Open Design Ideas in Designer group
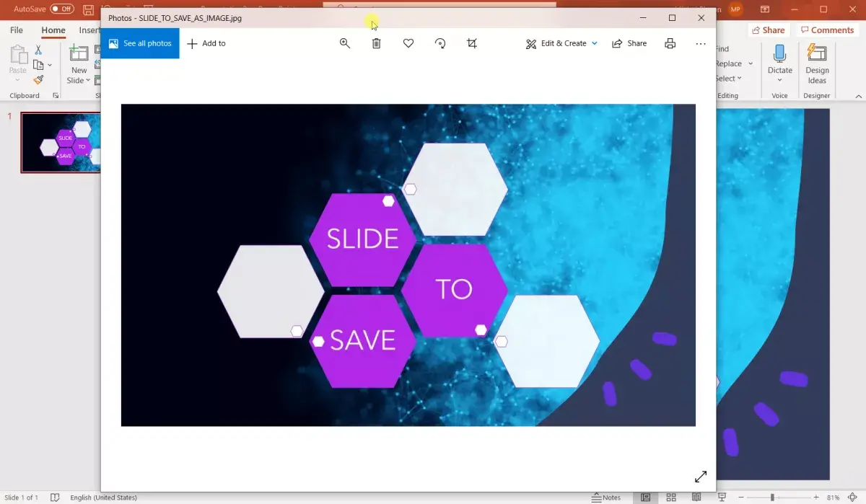This screenshot has width=866, height=504. click(817, 63)
